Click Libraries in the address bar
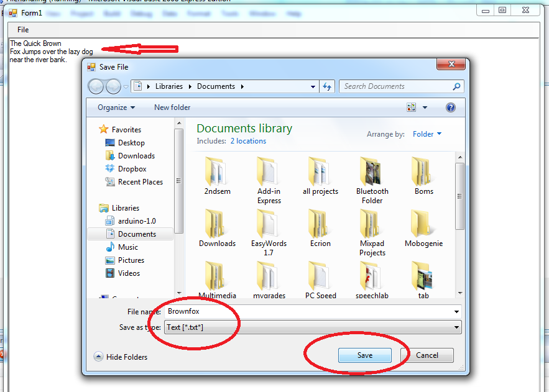 click(x=169, y=86)
